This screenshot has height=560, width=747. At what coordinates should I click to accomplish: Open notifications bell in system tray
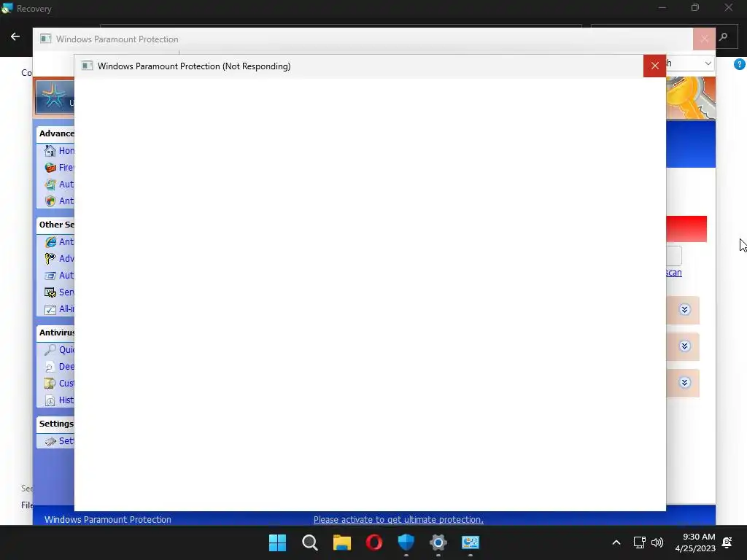(x=727, y=542)
